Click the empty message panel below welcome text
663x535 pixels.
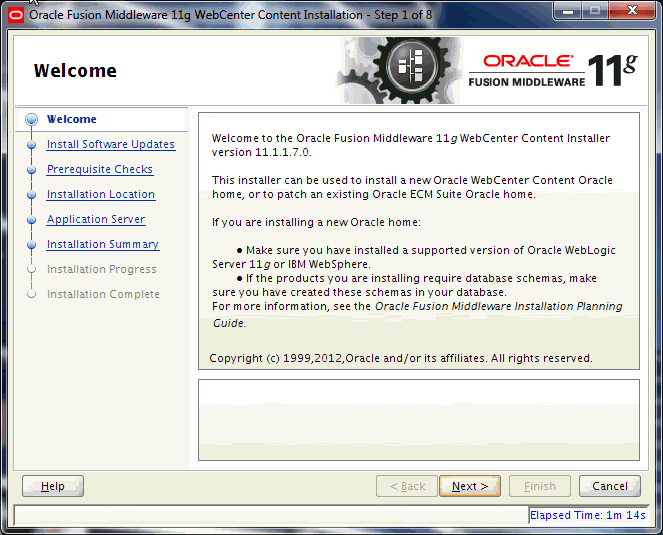tap(419, 420)
